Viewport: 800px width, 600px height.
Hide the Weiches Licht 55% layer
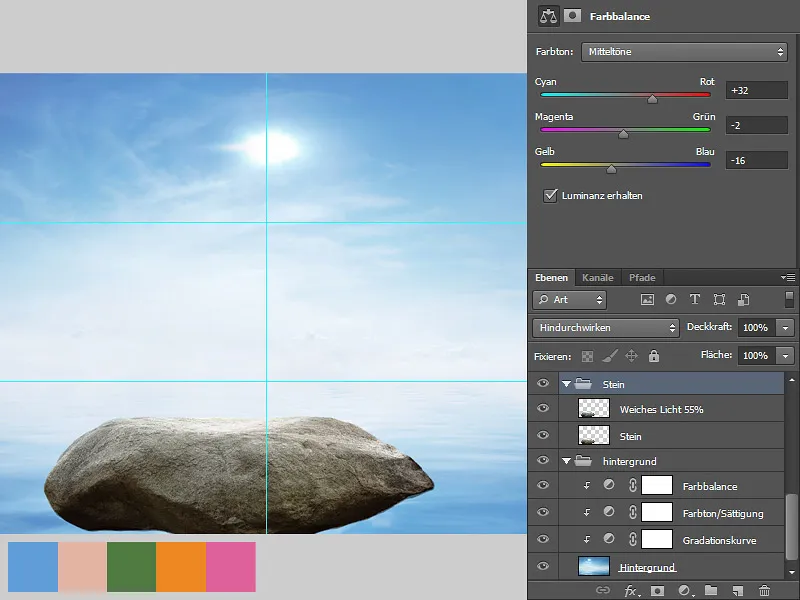(543, 408)
